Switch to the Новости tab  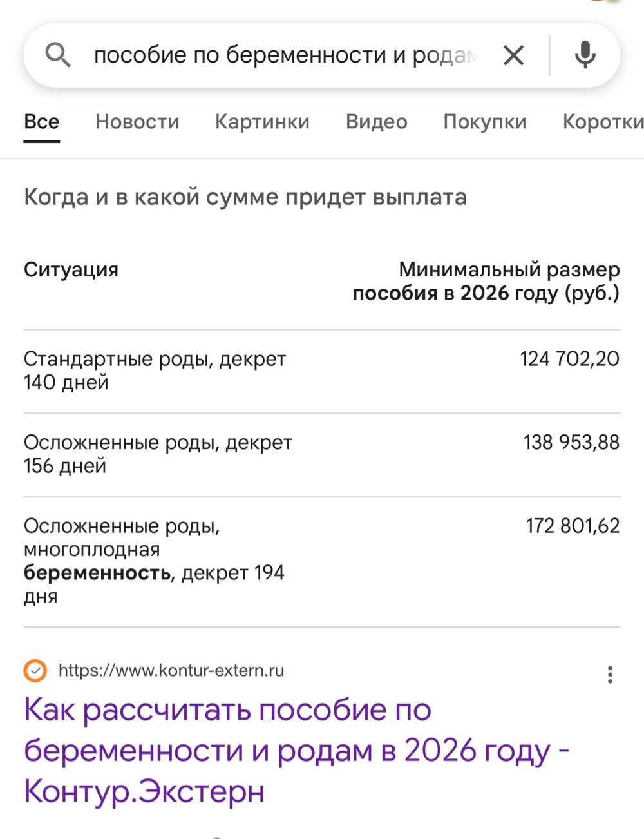pyautogui.click(x=137, y=121)
